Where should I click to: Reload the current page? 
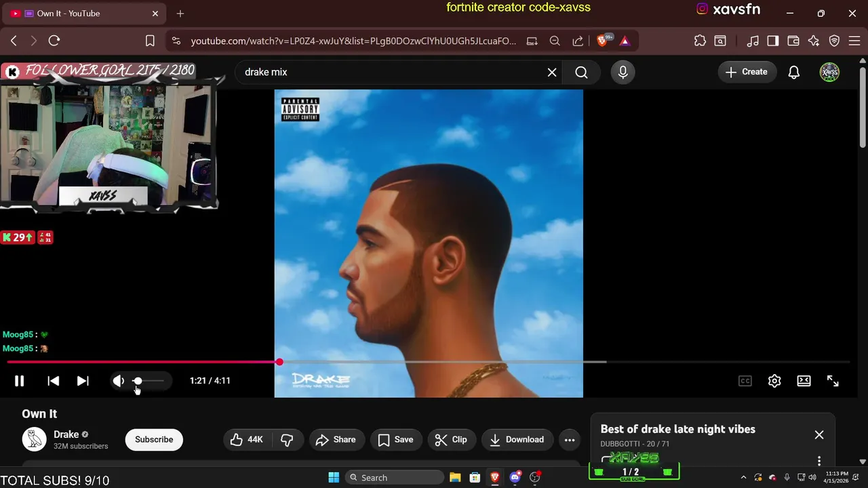[x=54, y=41]
